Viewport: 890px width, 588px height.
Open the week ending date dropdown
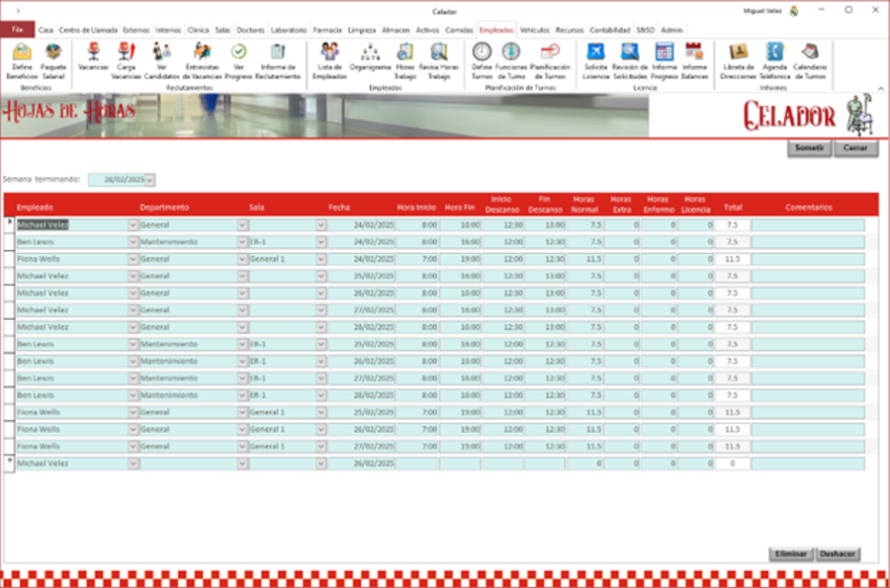(x=148, y=178)
